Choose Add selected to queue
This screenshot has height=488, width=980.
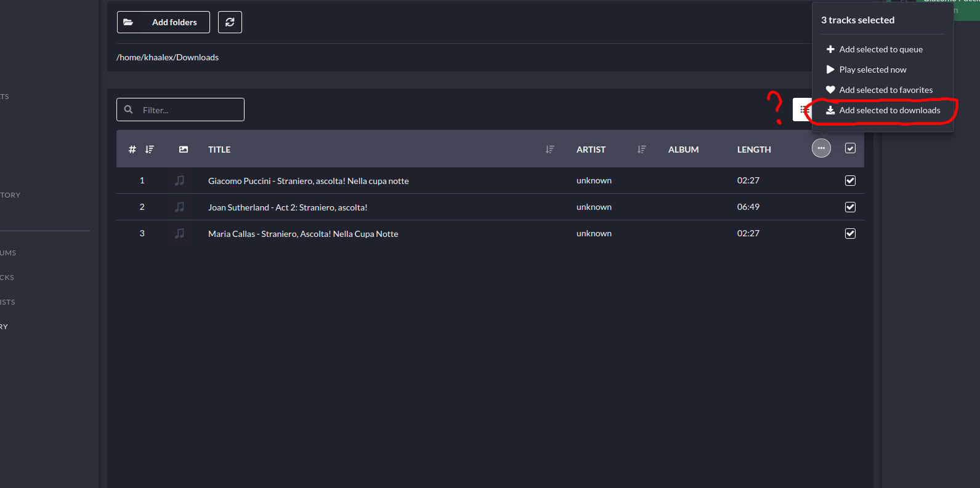[x=882, y=49]
